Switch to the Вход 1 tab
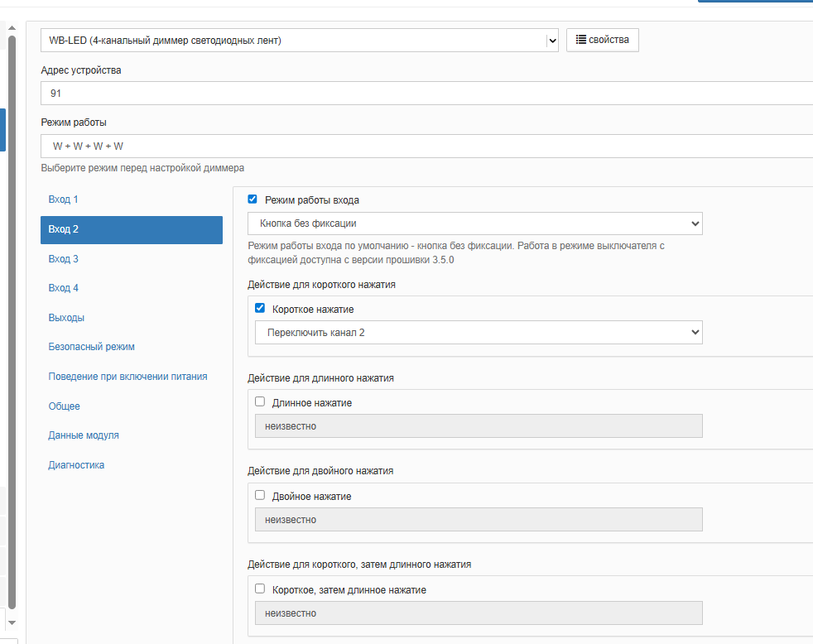 point(64,199)
